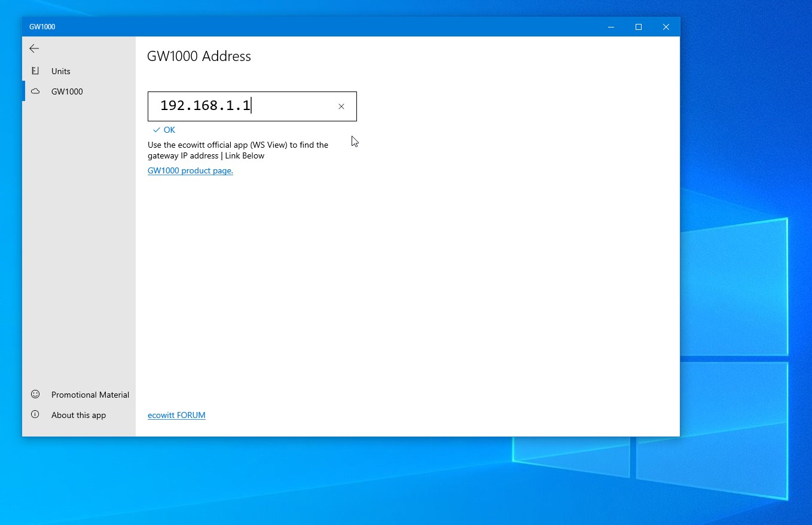The height and width of the screenshot is (525, 812).
Task: Follow the GW1000 product page link
Action: point(190,170)
